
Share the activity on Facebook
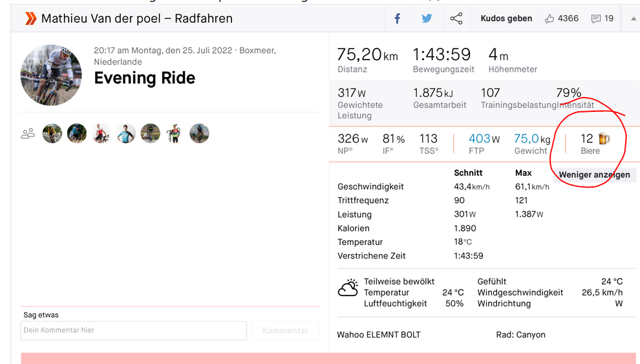[398, 19]
